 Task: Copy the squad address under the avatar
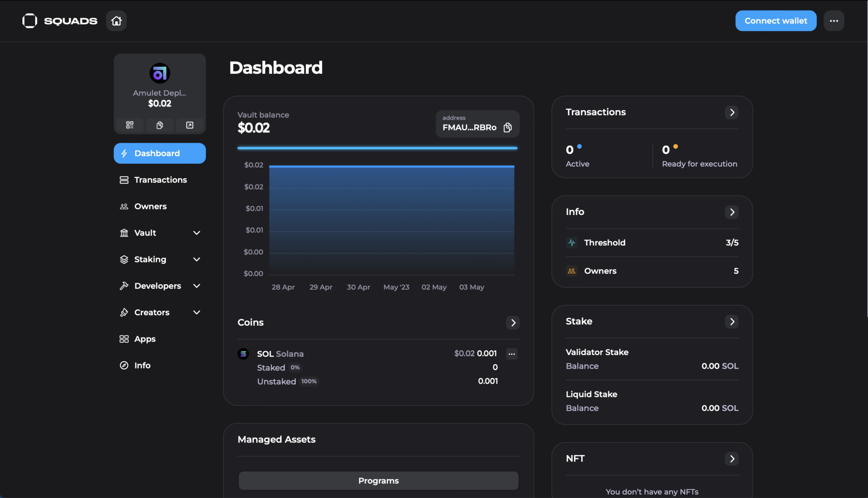tap(159, 125)
